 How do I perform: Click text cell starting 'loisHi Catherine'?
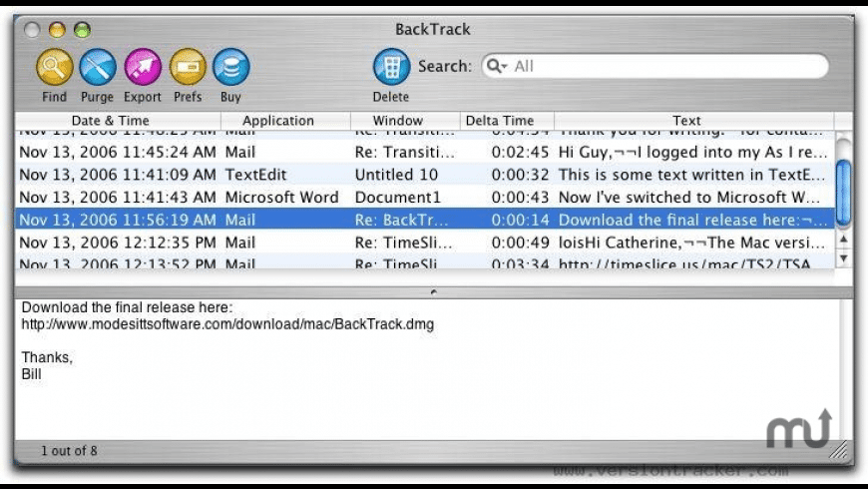pos(692,243)
